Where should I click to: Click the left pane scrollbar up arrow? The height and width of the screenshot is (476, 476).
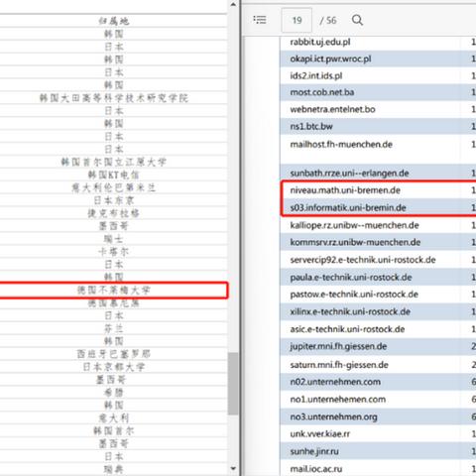(x=233, y=5)
